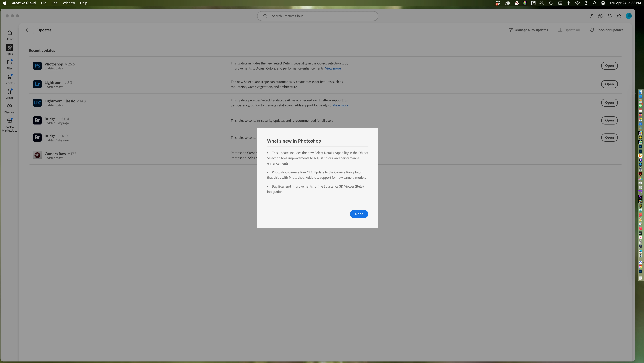Click View more for Lightroom Classic
644x363 pixels.
340,105
